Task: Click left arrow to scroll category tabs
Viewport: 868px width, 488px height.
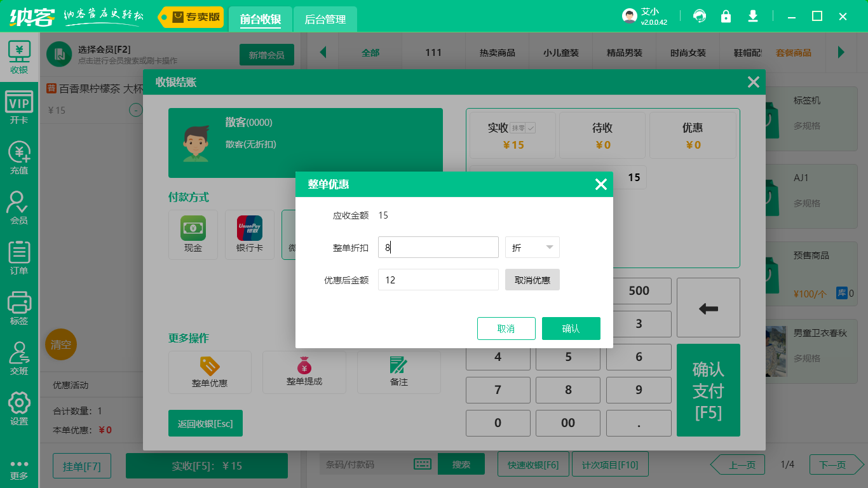Action: (323, 52)
